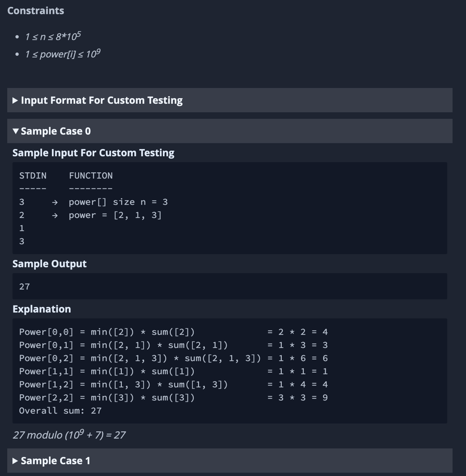Click the sample output value 27
466x476 pixels.
pyautogui.click(x=25, y=287)
